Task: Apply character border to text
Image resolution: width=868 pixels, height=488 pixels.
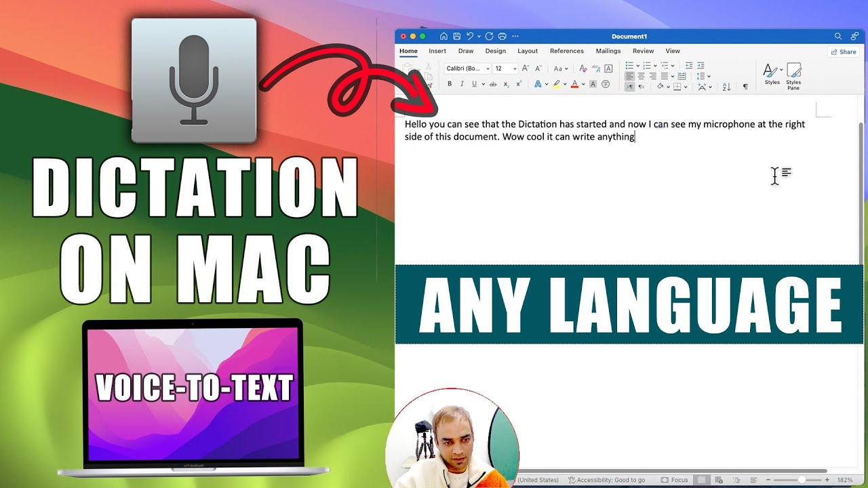Action: (608, 68)
